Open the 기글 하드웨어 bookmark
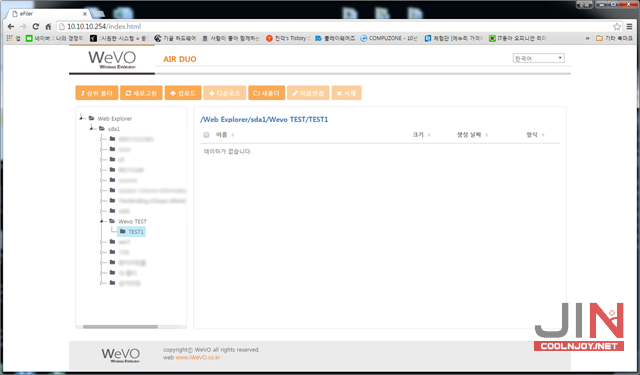 click(176, 38)
